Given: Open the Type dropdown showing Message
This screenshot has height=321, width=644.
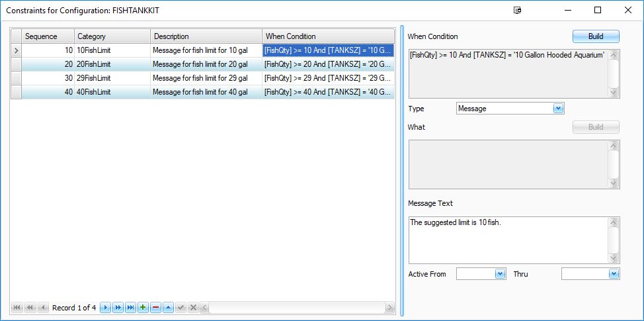Looking at the screenshot, I should pos(558,109).
